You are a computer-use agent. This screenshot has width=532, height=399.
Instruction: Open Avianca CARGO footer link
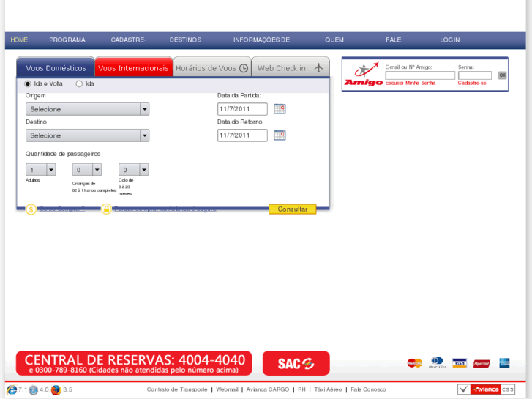tap(268, 389)
